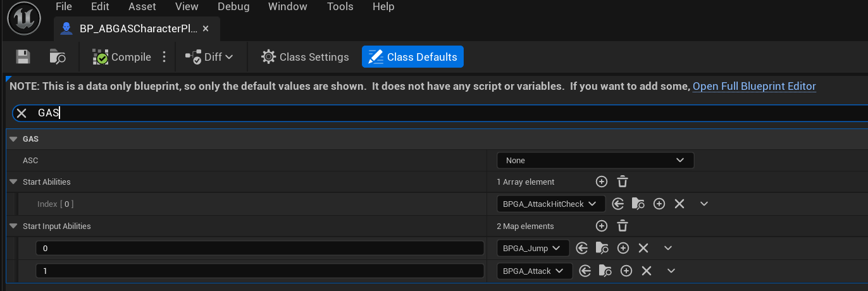
Task: Create new class for BPGA_Attack entry
Action: click(x=626, y=271)
